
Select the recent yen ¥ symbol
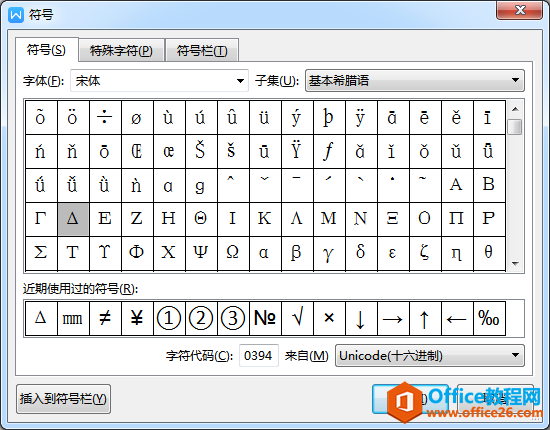(x=137, y=318)
